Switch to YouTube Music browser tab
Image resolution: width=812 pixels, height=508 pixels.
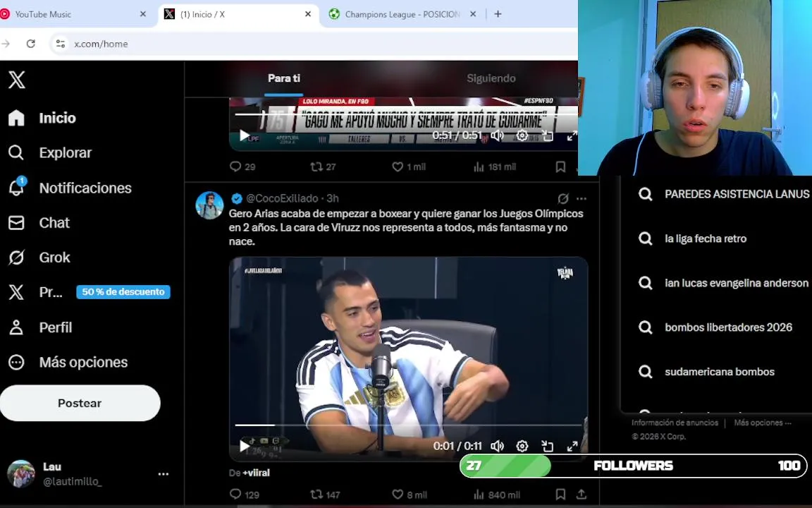pyautogui.click(x=73, y=14)
